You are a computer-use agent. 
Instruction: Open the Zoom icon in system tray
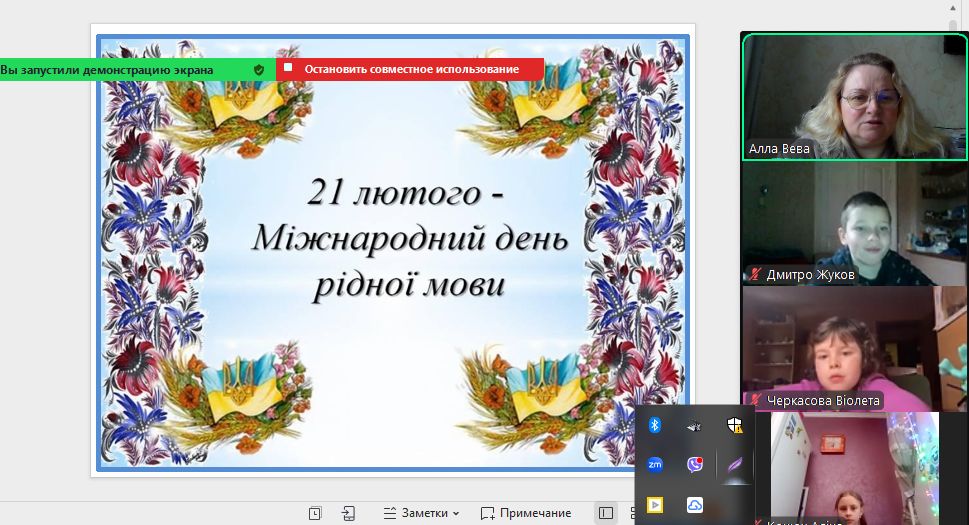point(655,464)
